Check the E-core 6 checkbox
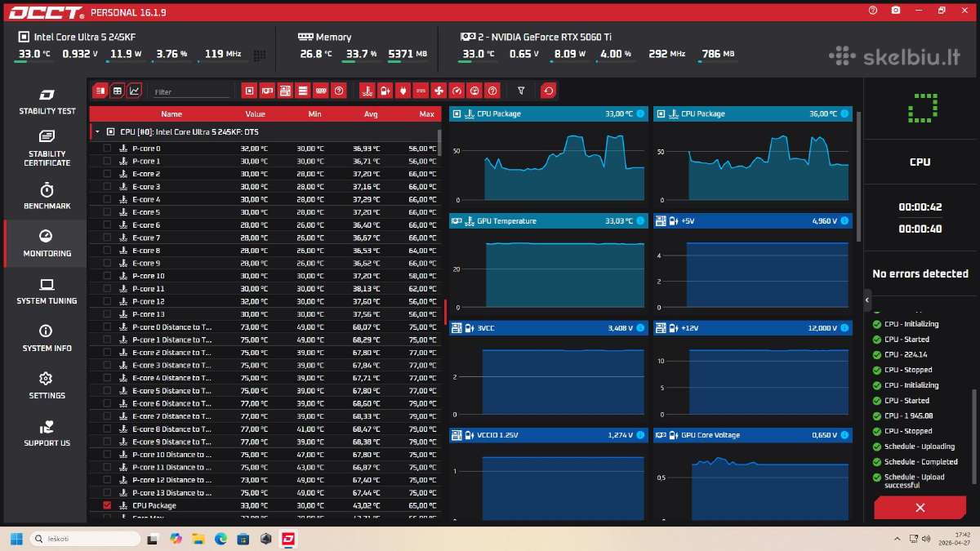 pyautogui.click(x=107, y=224)
